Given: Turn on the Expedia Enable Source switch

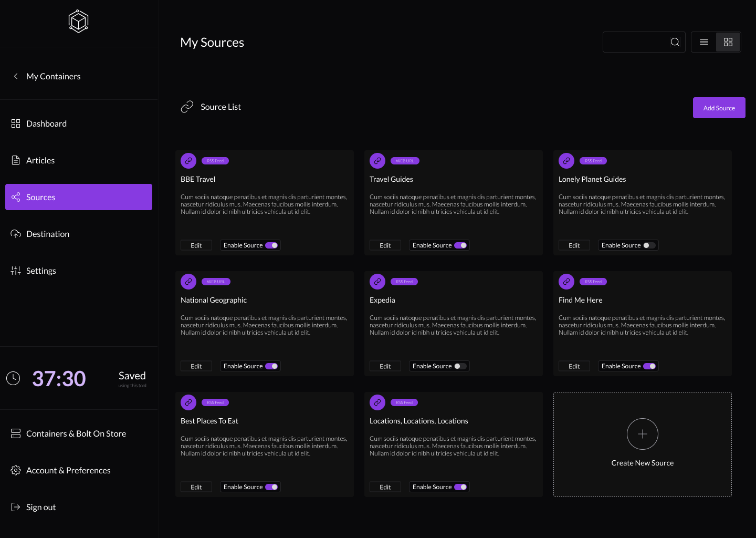Looking at the screenshot, I should pyautogui.click(x=460, y=366).
